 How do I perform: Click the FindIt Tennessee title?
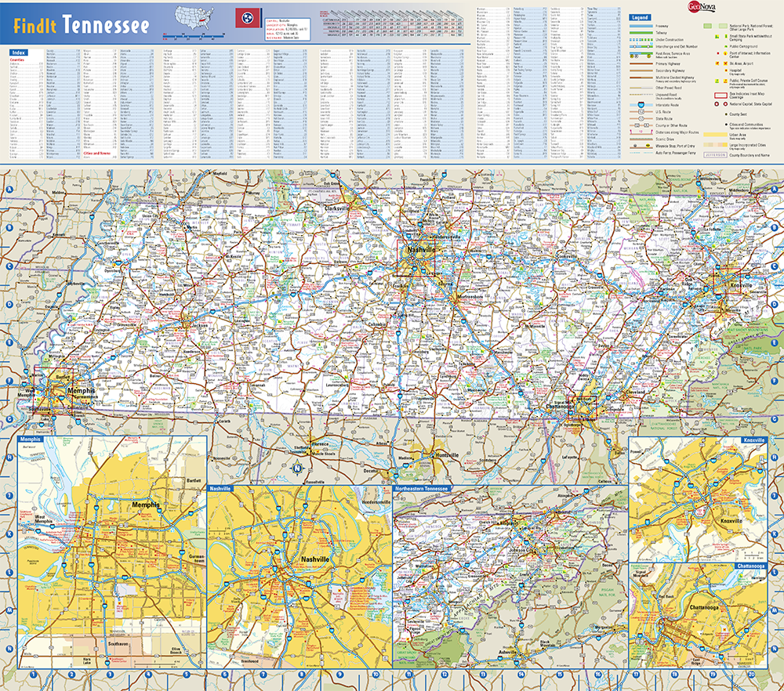tap(82, 25)
